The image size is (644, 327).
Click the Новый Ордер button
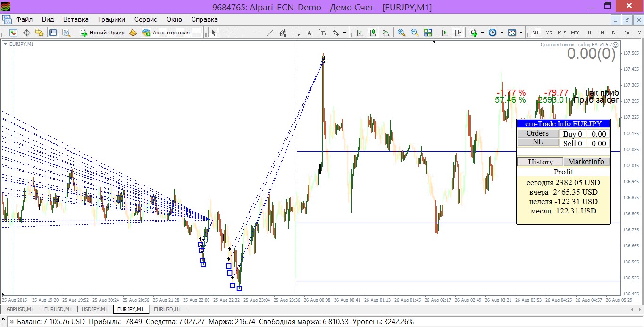pyautogui.click(x=102, y=33)
